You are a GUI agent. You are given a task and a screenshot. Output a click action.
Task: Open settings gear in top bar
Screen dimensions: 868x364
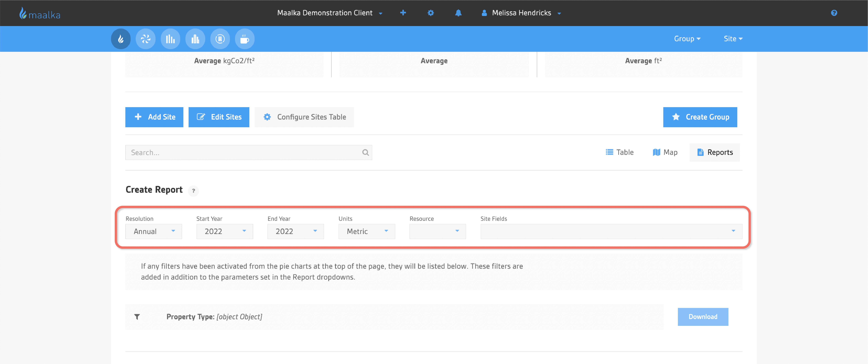(431, 13)
